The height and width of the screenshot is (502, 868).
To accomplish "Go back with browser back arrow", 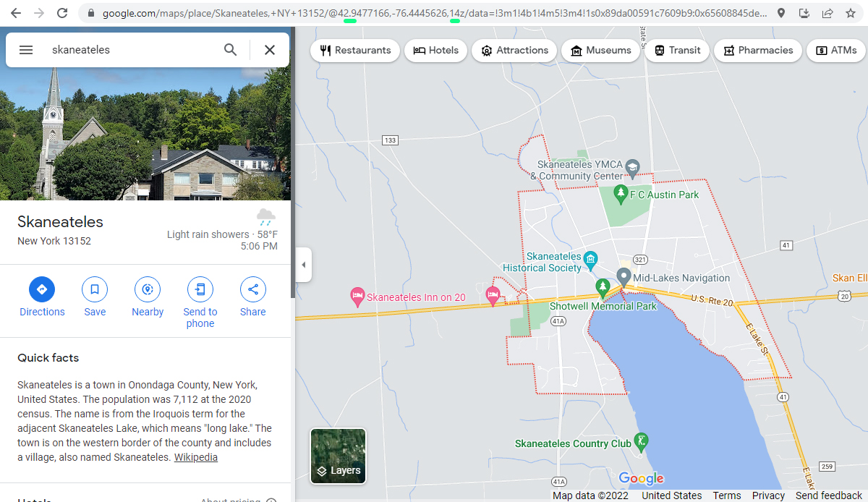I will tap(16, 13).
